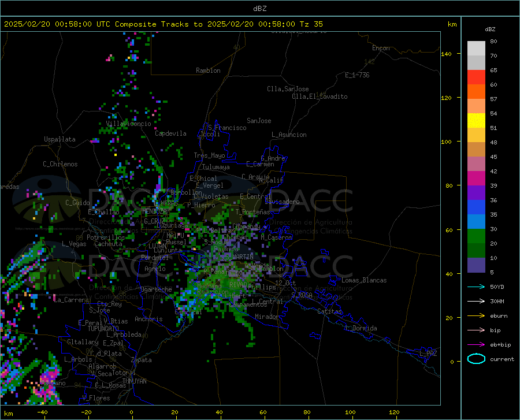520x420 pixels.
Task: Click the pink bip arrow icon
Action: tap(476, 330)
